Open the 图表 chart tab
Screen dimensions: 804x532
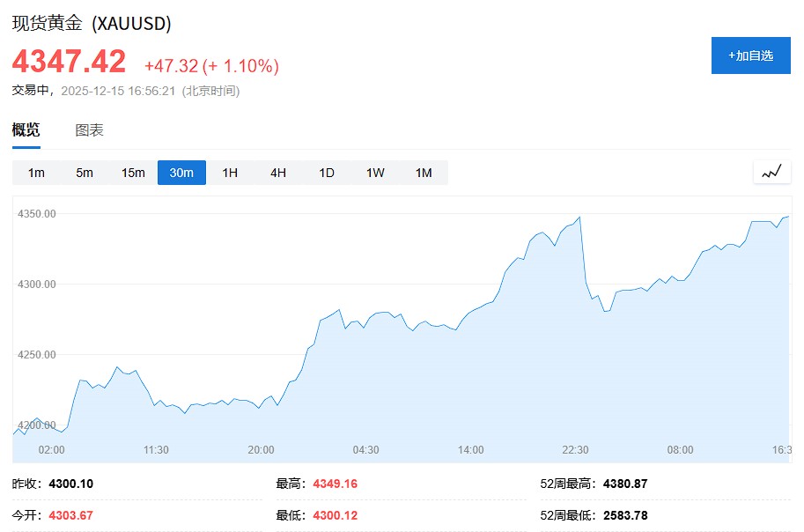89,130
